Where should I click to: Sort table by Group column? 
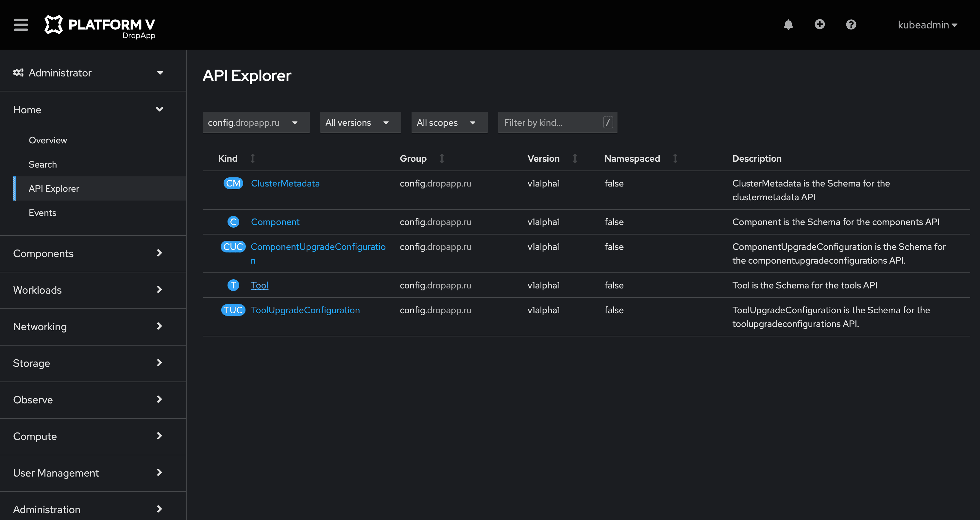413,158
